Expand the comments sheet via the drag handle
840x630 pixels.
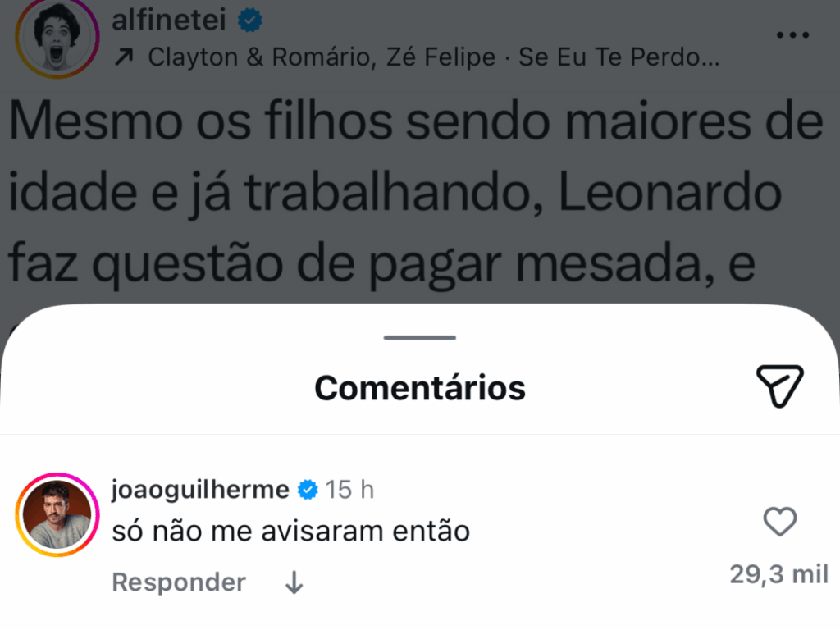419,337
